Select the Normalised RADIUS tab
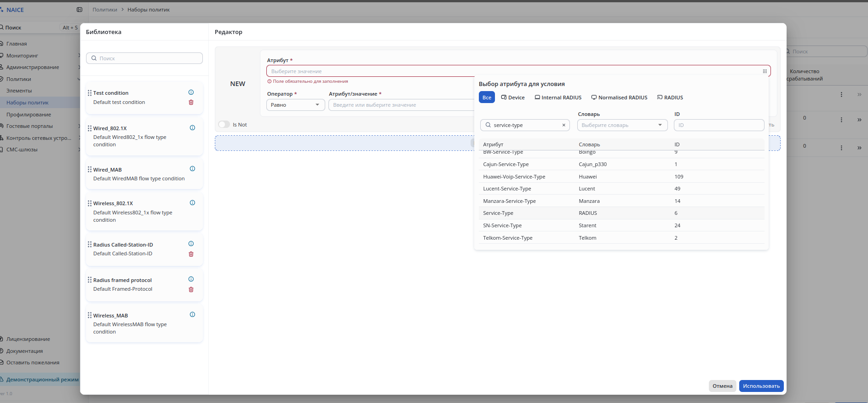868x403 pixels. pyautogui.click(x=619, y=98)
